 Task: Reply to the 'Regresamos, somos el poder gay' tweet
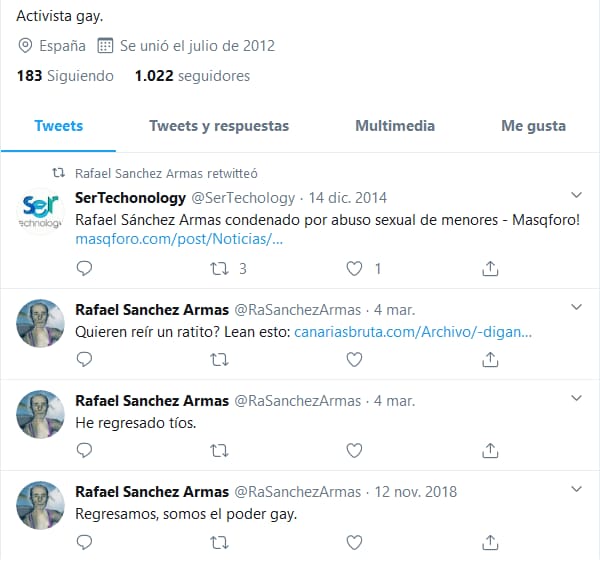pos(84,542)
